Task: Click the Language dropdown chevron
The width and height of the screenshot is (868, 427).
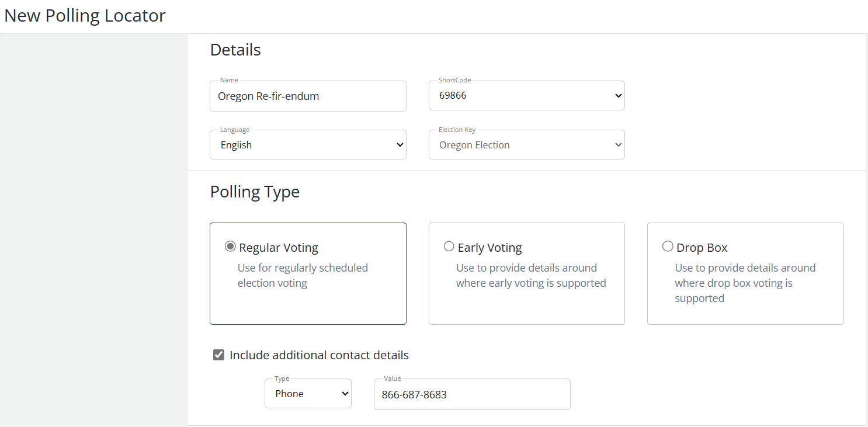Action: 400,144
